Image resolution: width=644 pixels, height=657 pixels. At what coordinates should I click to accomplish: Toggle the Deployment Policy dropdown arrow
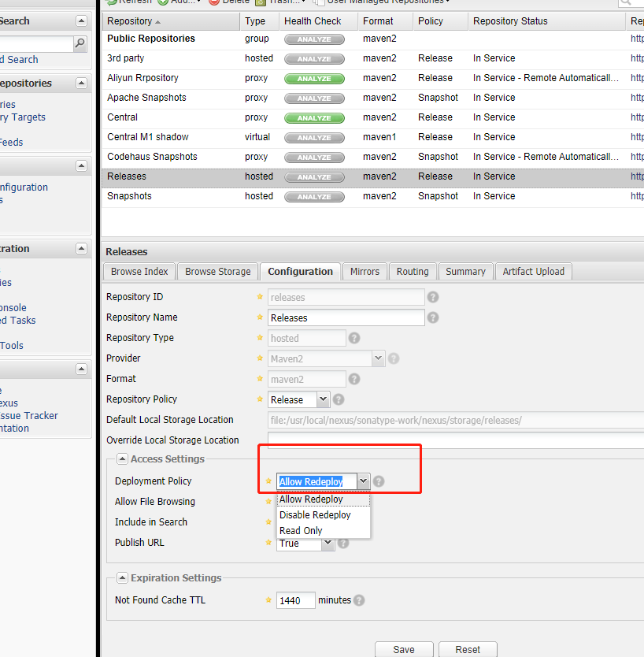[x=363, y=481]
